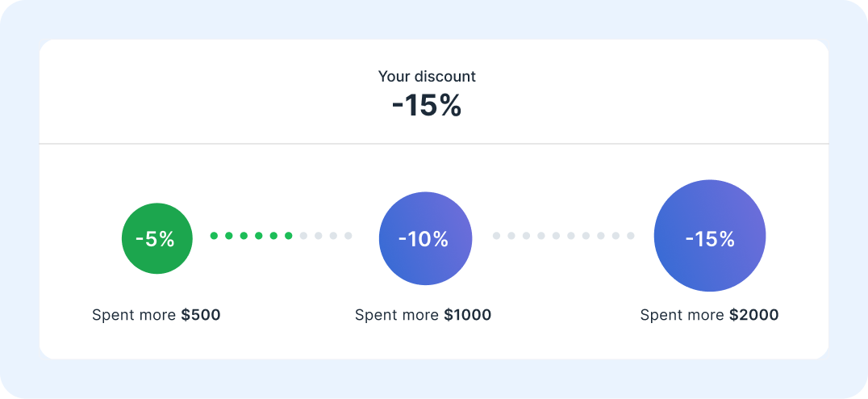Click the "Your discount" label
This screenshot has height=399, width=868.
(x=427, y=77)
